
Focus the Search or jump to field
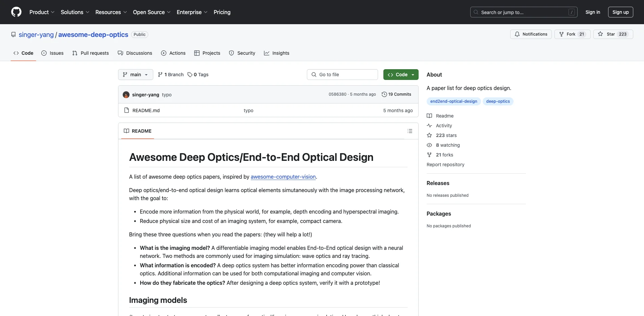[524, 12]
